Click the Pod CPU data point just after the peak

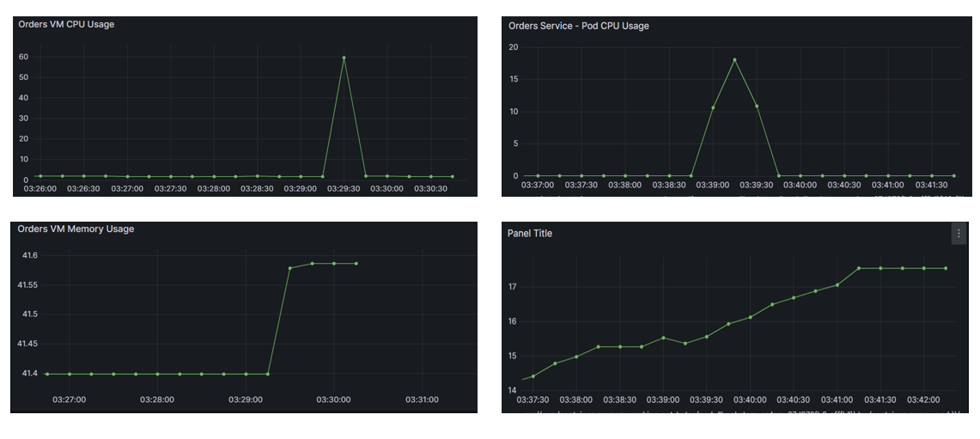(x=756, y=106)
